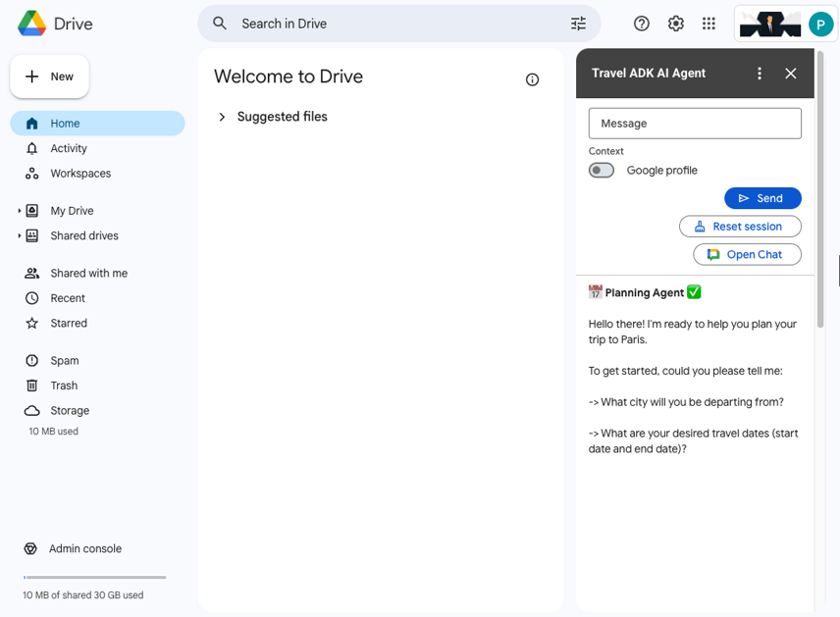Click the Message input field

[695, 124]
